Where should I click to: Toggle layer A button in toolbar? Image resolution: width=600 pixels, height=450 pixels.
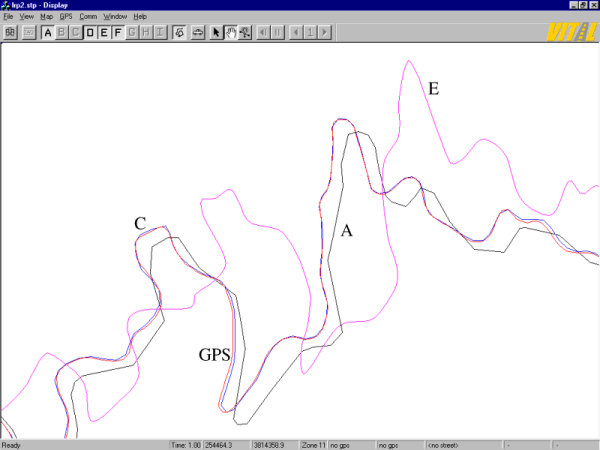pyautogui.click(x=48, y=33)
